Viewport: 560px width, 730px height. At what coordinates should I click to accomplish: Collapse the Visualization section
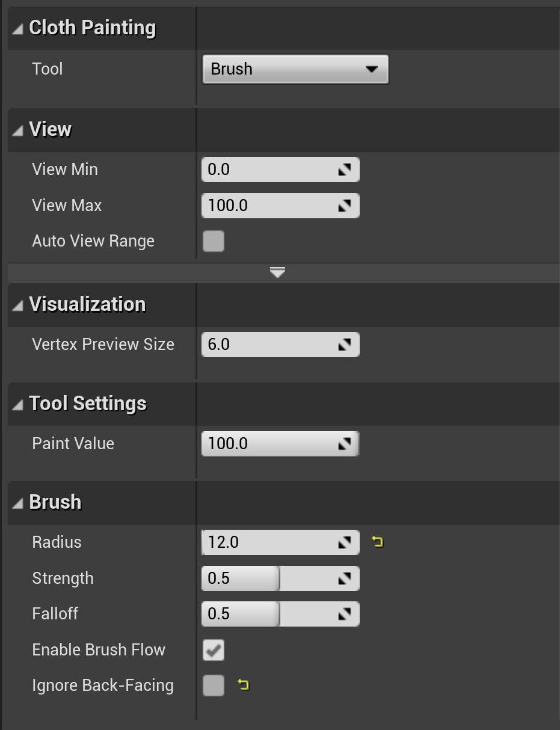[x=18, y=305]
